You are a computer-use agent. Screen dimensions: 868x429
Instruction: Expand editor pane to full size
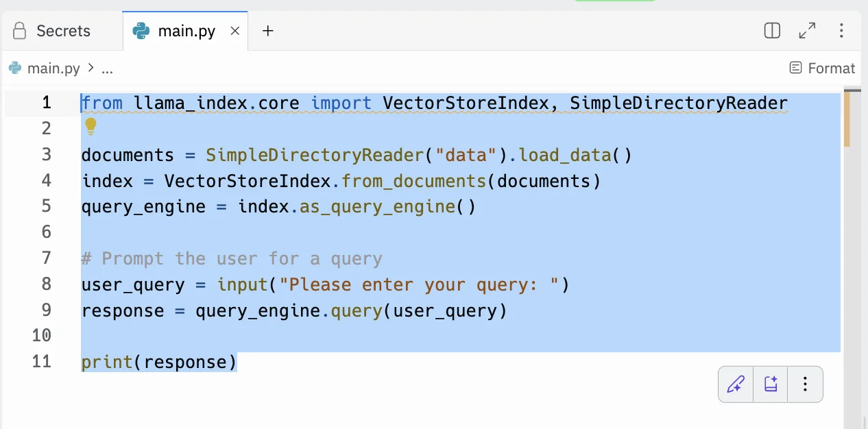[807, 31]
